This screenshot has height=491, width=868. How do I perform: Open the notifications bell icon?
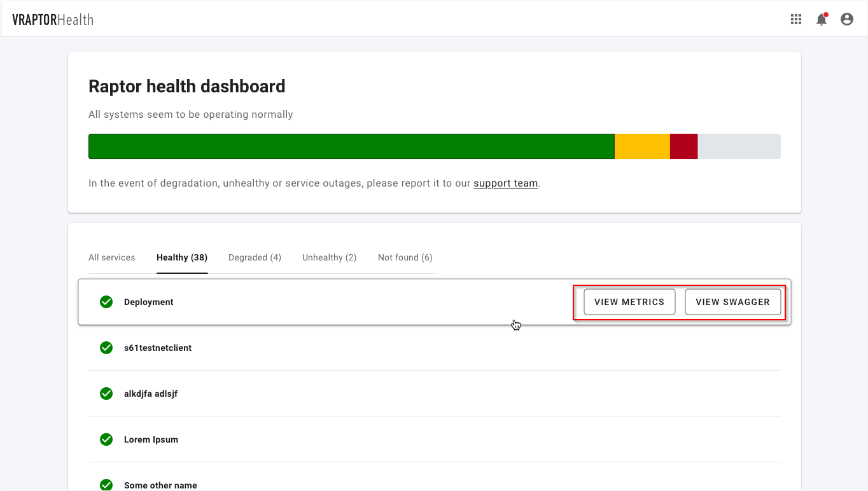822,20
